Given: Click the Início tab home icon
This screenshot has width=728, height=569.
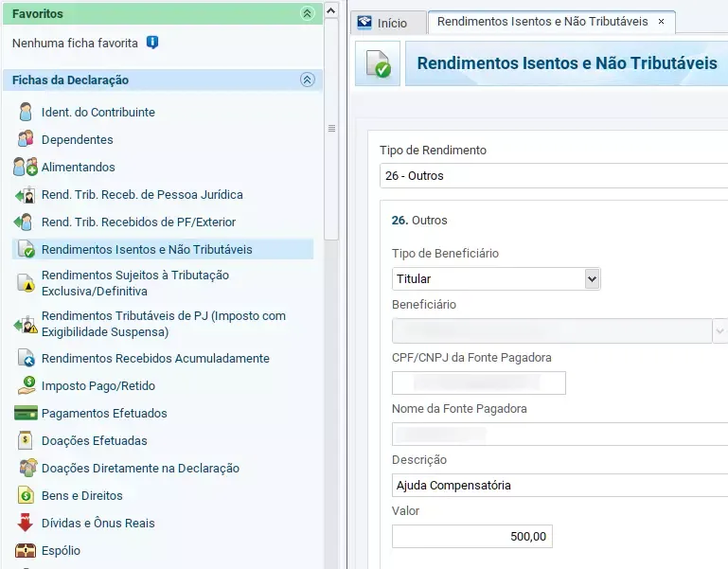Looking at the screenshot, I should coord(364,22).
